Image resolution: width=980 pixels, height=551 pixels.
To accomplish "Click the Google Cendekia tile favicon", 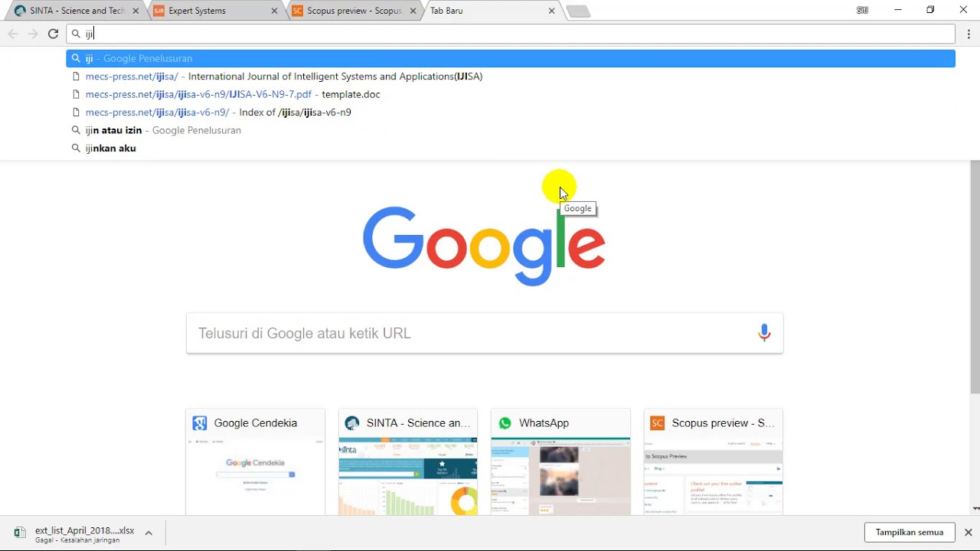I will (x=200, y=423).
